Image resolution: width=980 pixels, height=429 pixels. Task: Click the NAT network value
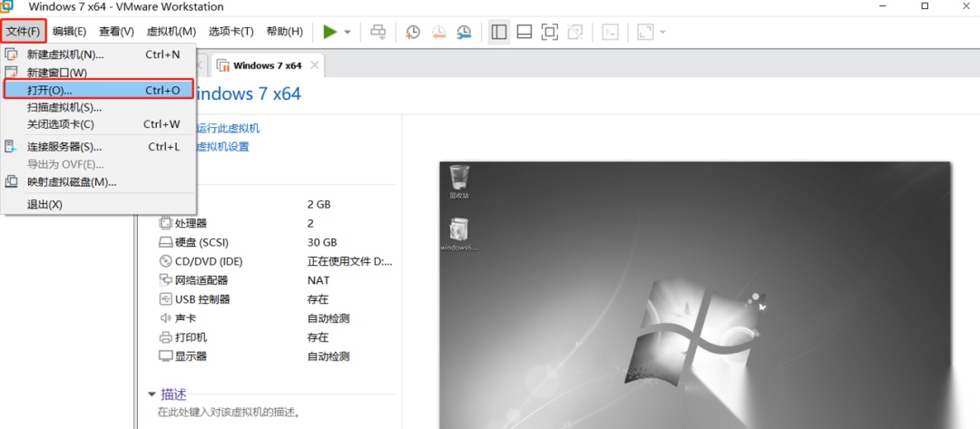tap(318, 280)
